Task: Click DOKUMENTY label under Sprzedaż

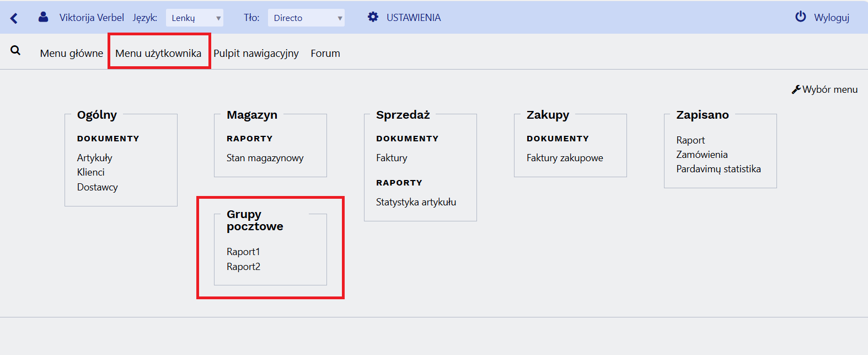Action: point(408,139)
